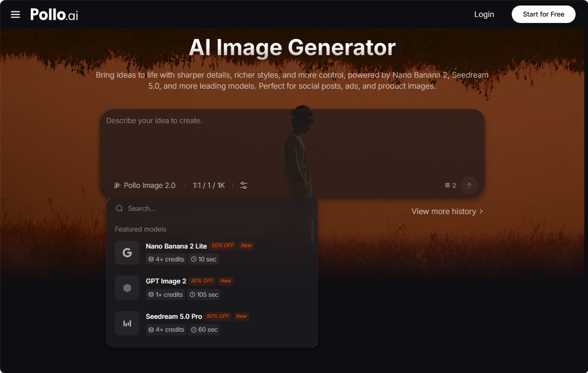Open View more history link

pyautogui.click(x=447, y=211)
